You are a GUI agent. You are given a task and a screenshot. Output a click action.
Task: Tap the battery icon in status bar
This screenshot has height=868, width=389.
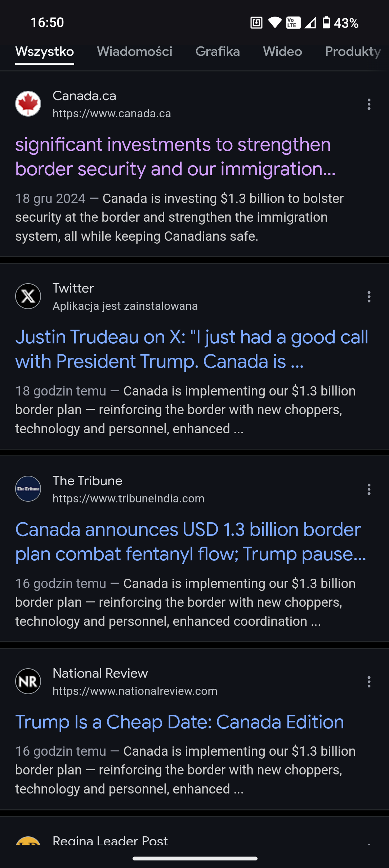click(x=326, y=23)
